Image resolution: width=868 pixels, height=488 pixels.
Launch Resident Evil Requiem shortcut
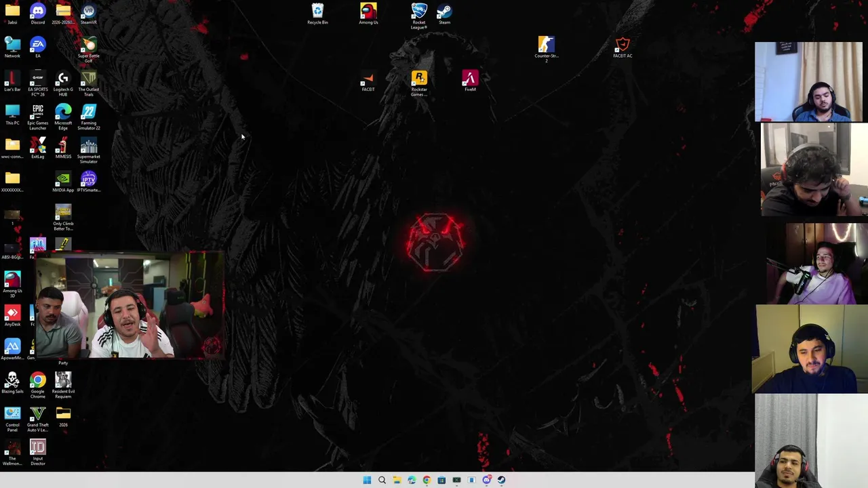63,385
